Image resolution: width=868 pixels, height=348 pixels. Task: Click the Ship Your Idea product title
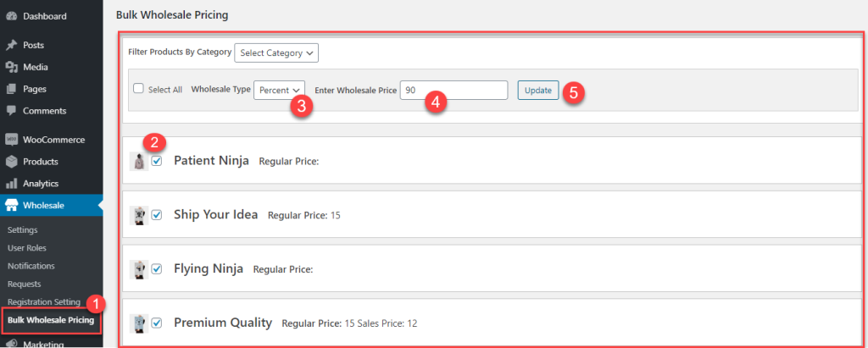(x=216, y=215)
